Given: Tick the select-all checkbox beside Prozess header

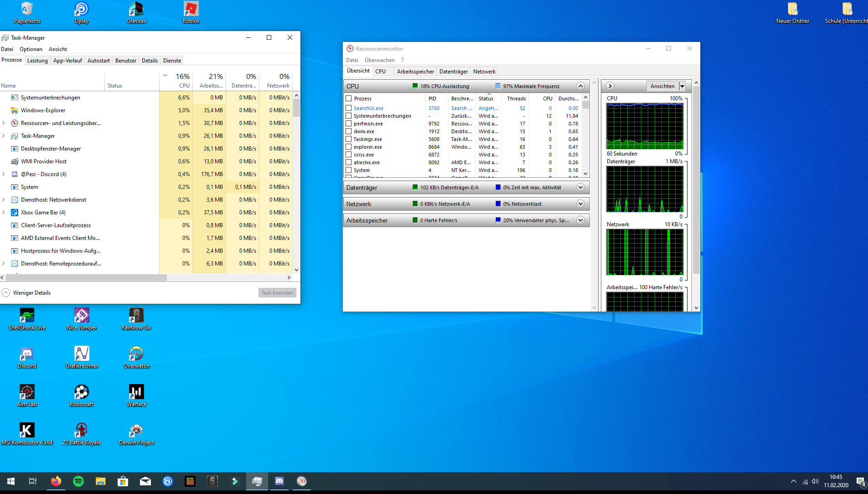Looking at the screenshot, I should click(349, 99).
